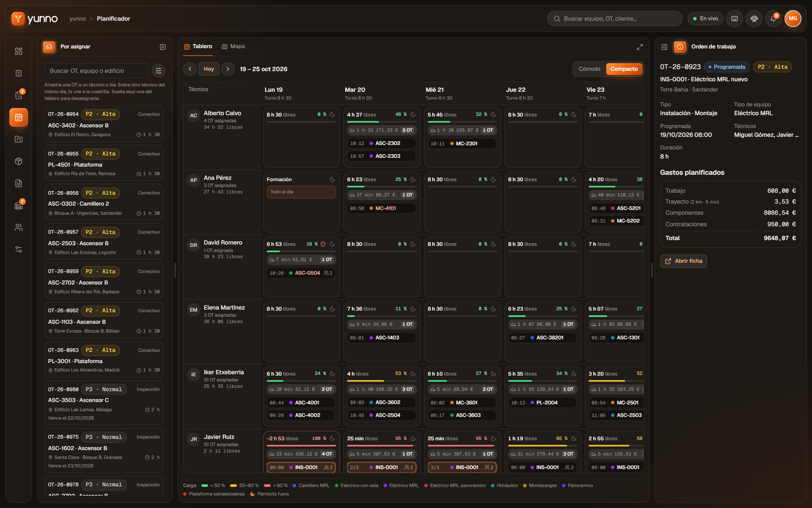Click the global search field

pos(615,19)
